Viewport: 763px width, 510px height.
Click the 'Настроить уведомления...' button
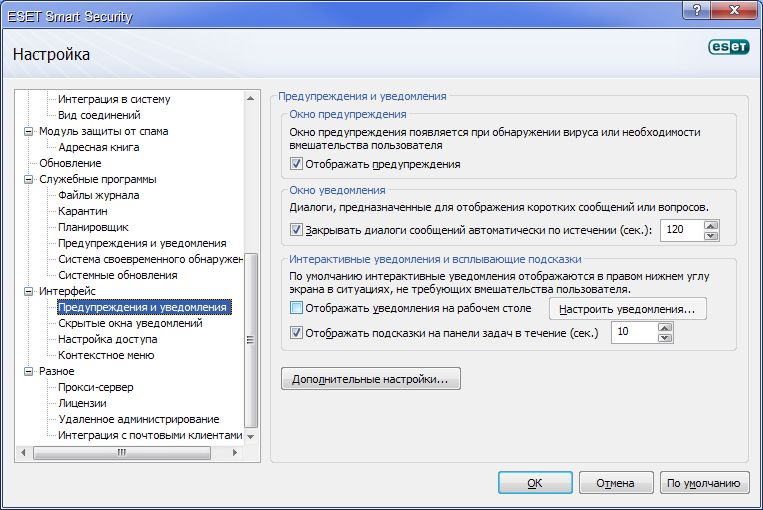[x=628, y=309]
